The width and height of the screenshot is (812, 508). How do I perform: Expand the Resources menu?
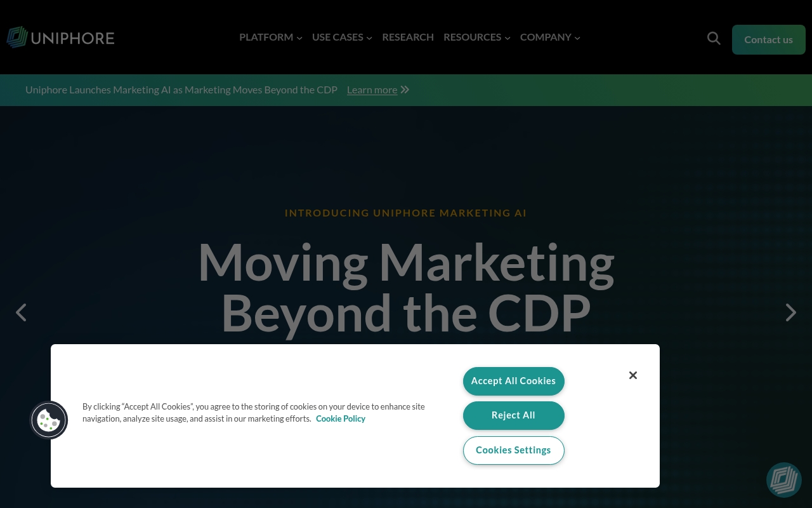[x=477, y=37]
